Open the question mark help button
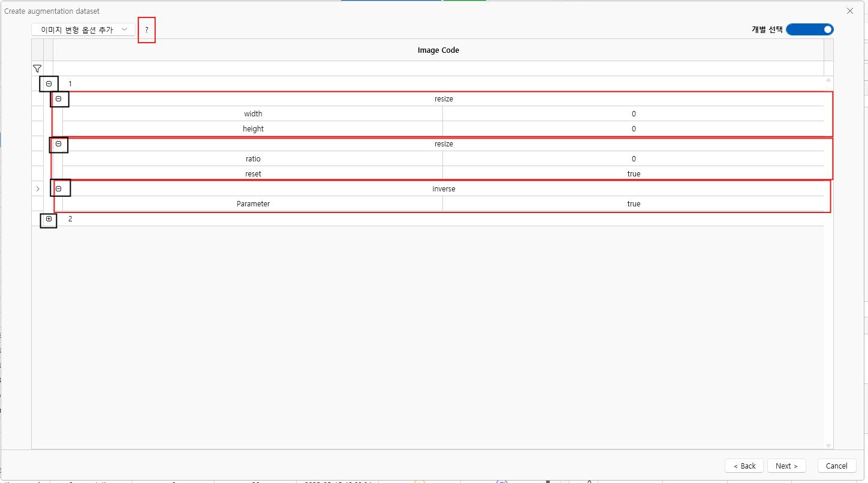 click(147, 29)
